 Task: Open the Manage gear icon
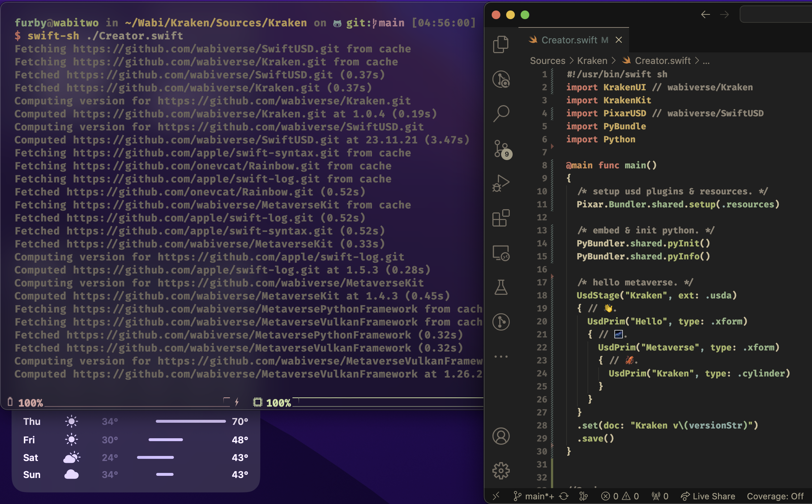coord(501,471)
